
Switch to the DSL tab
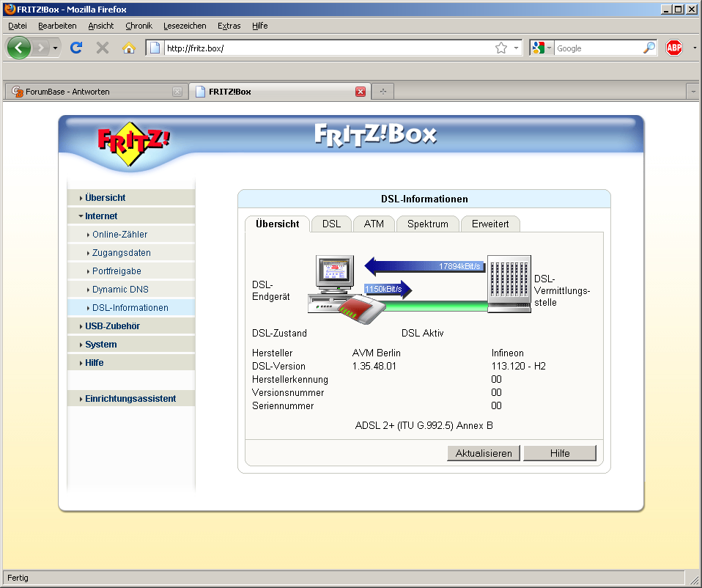[331, 224]
